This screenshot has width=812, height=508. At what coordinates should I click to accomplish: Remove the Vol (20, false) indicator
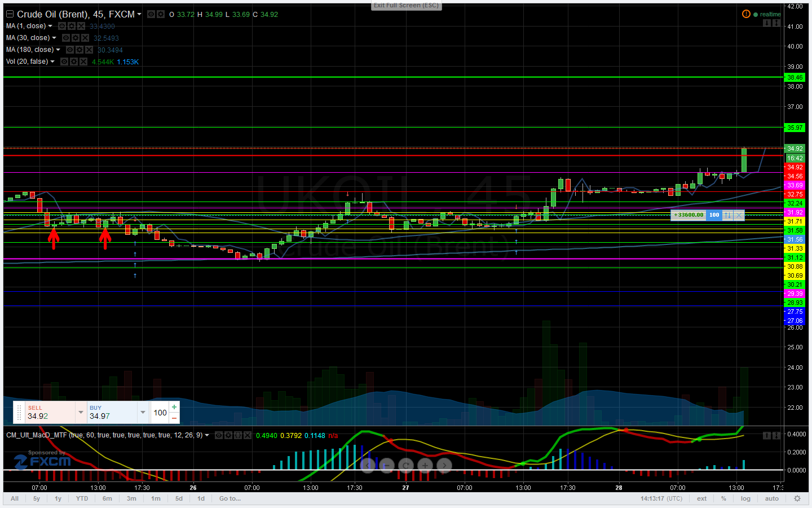pos(83,62)
